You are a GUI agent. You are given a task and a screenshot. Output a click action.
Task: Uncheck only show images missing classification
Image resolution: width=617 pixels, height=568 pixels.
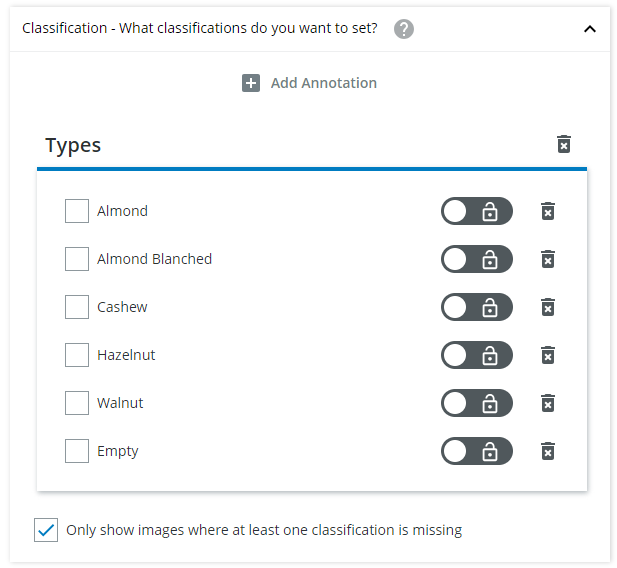tap(46, 530)
